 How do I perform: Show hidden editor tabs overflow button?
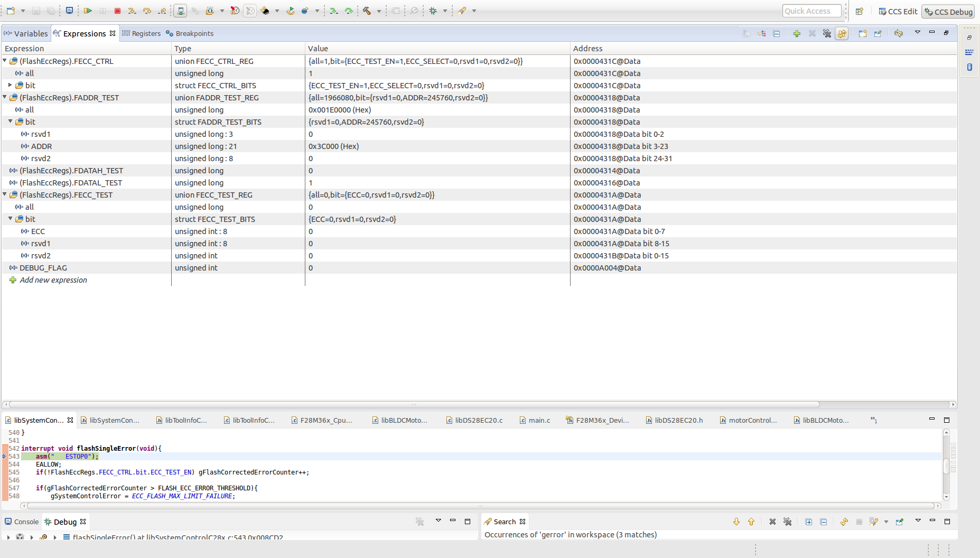point(874,420)
